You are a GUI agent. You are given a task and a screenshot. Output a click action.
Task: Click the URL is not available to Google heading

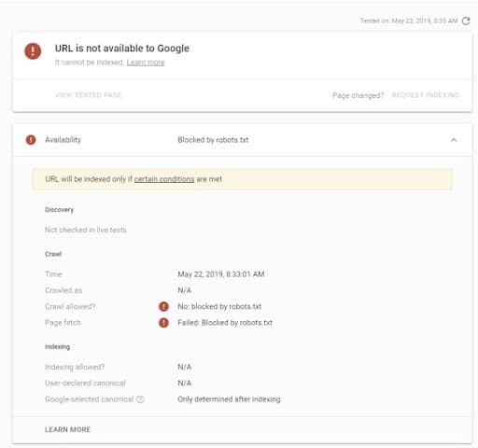pyautogui.click(x=122, y=49)
